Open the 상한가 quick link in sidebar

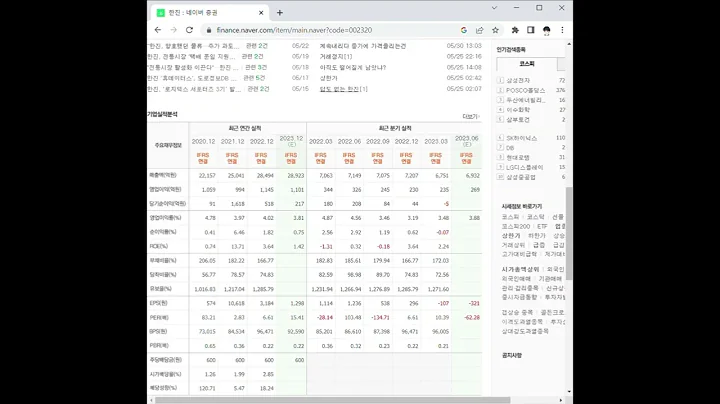click(511, 236)
